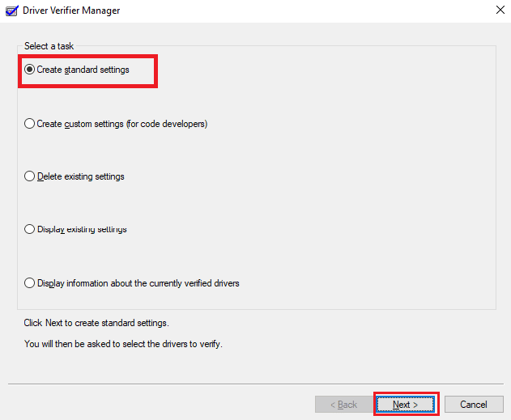511x420 pixels.
Task: Click the Driver Verifier Manager title text
Action: 71,11
